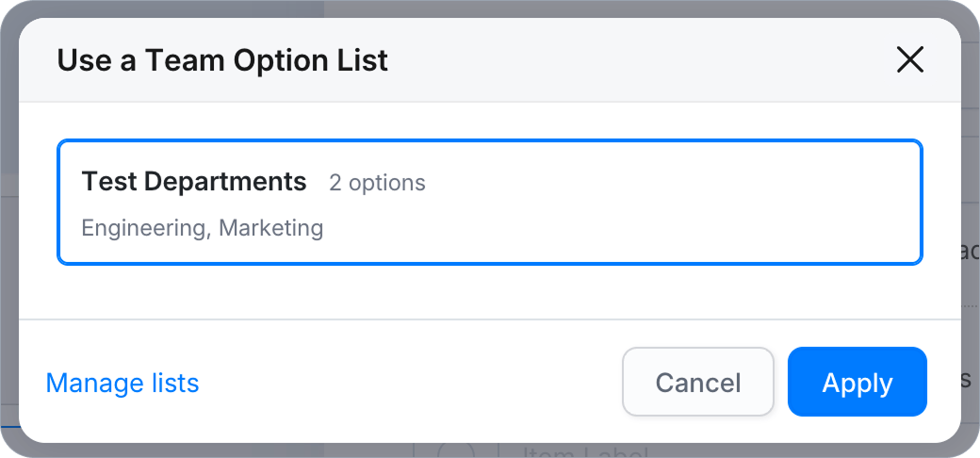Confirm the list with the blue Apply button
Screen dimensions: 980x458
click(x=857, y=382)
